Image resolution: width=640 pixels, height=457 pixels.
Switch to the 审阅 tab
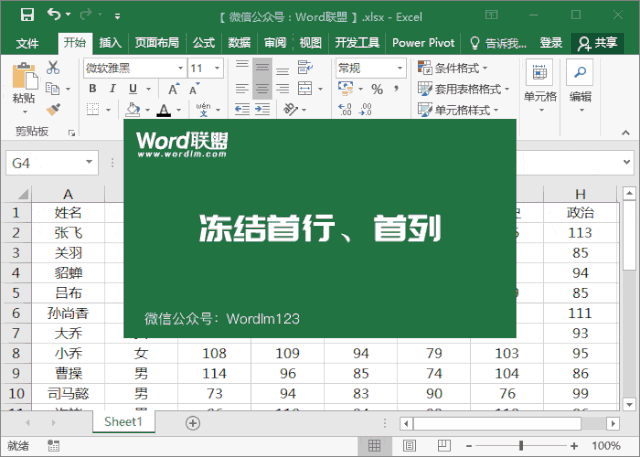click(275, 42)
